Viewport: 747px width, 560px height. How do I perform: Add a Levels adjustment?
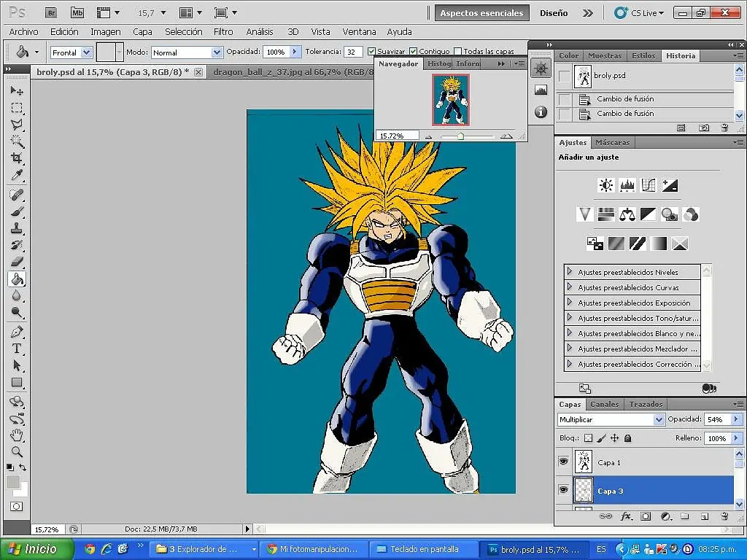[x=627, y=185]
